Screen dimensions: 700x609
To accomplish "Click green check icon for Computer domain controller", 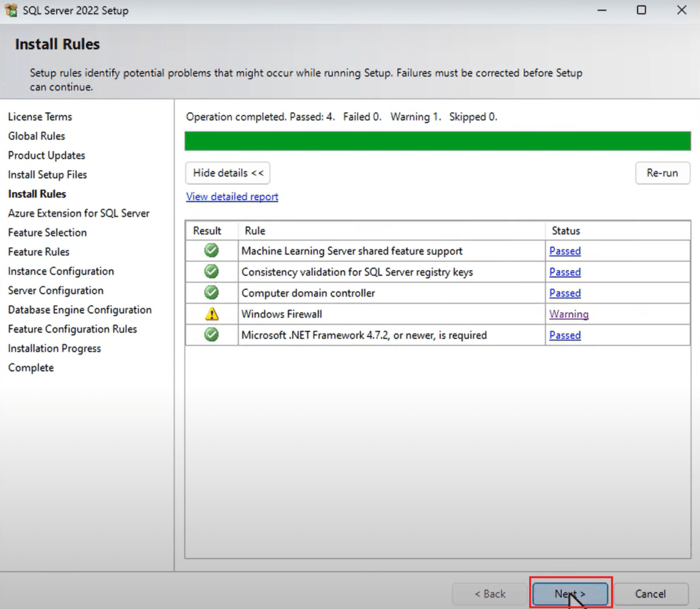I will pyautogui.click(x=212, y=293).
